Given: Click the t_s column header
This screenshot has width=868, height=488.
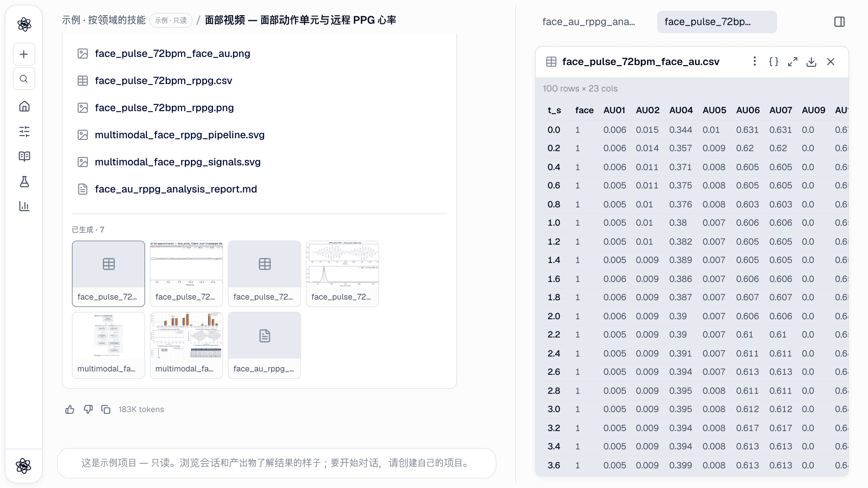Looking at the screenshot, I should 554,110.
